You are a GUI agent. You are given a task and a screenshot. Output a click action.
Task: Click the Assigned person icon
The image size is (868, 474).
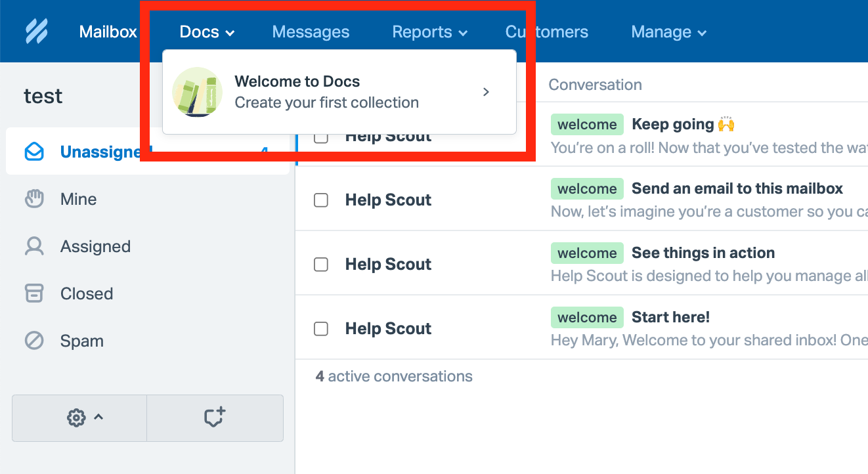(x=34, y=246)
